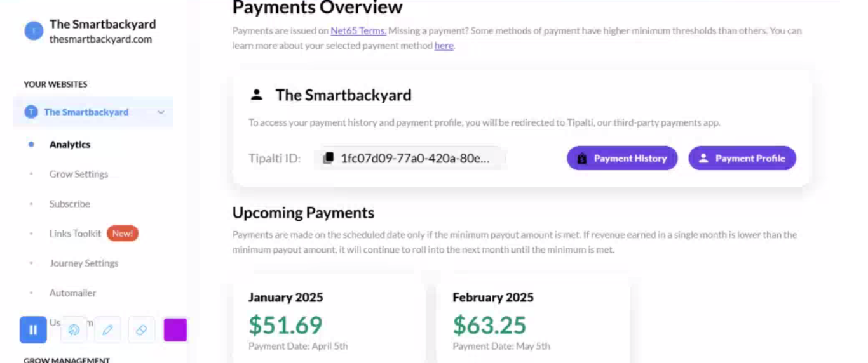Click The Smartbackyard avatar at sidebar top
This screenshot has height=363, width=868.
tap(34, 30)
